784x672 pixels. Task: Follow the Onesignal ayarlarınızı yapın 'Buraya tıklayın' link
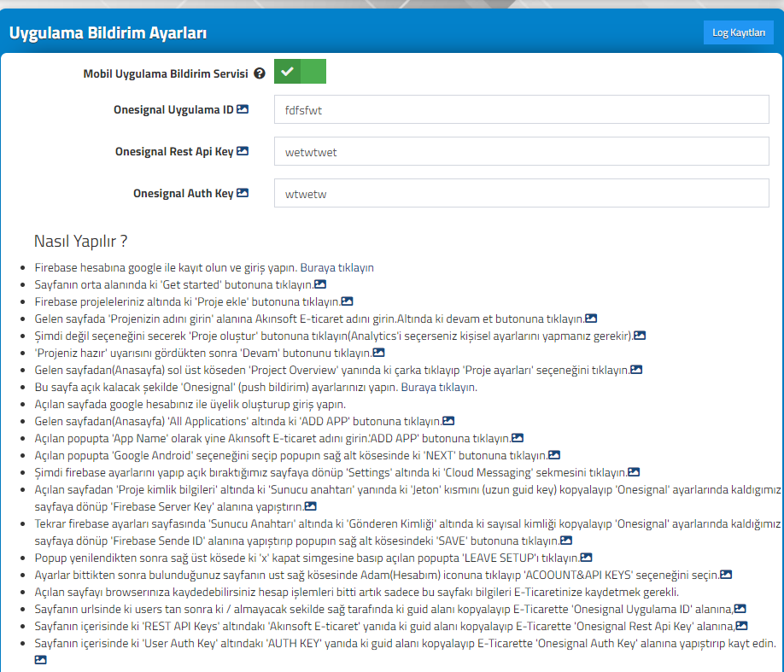[439, 387]
